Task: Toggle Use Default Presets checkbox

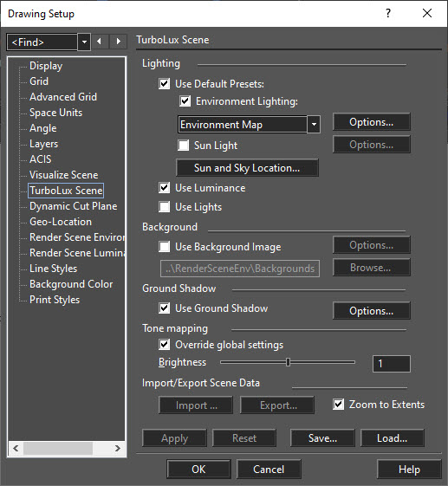Action: 164,84
